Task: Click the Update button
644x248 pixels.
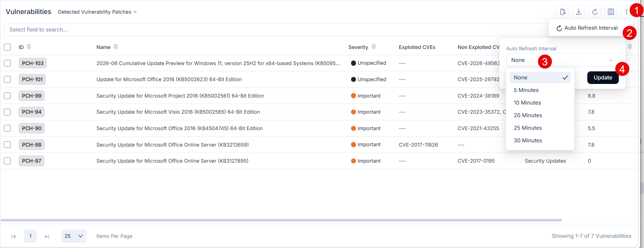Action: click(603, 78)
